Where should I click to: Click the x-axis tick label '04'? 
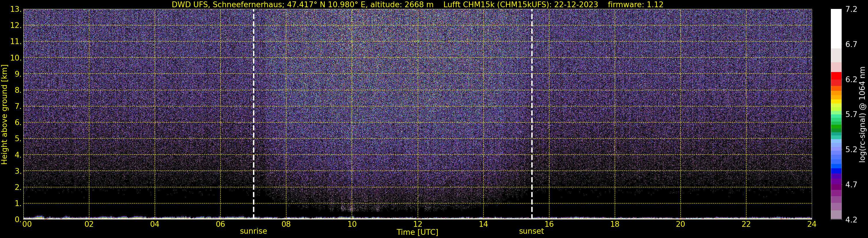point(155,224)
